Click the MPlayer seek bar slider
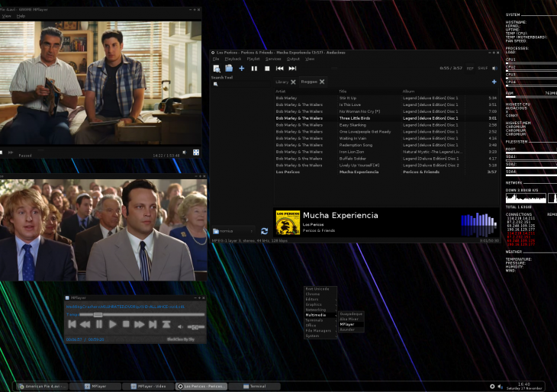This screenshot has width=557, height=392. pos(98,314)
